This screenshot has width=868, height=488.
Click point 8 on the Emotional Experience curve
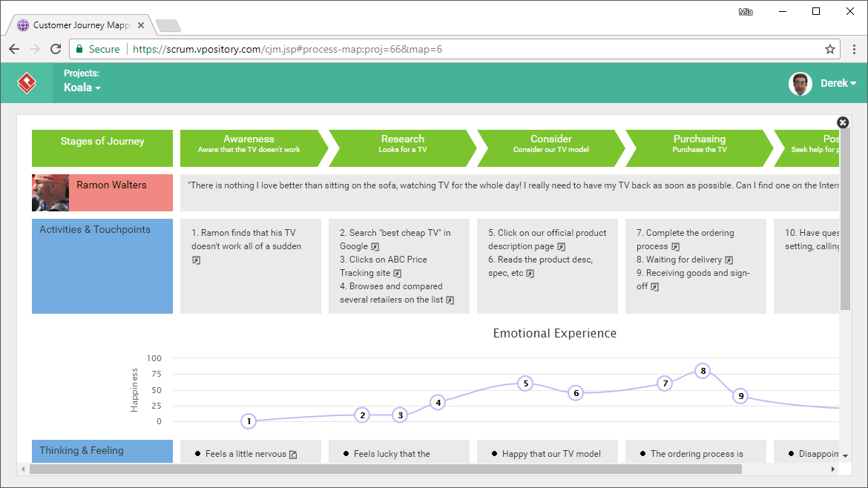point(703,370)
